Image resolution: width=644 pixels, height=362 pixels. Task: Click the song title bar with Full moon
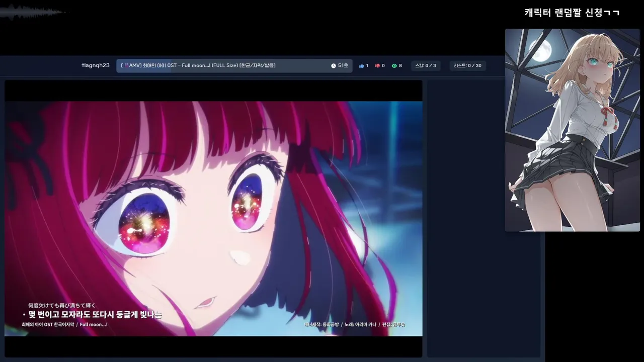point(234,66)
